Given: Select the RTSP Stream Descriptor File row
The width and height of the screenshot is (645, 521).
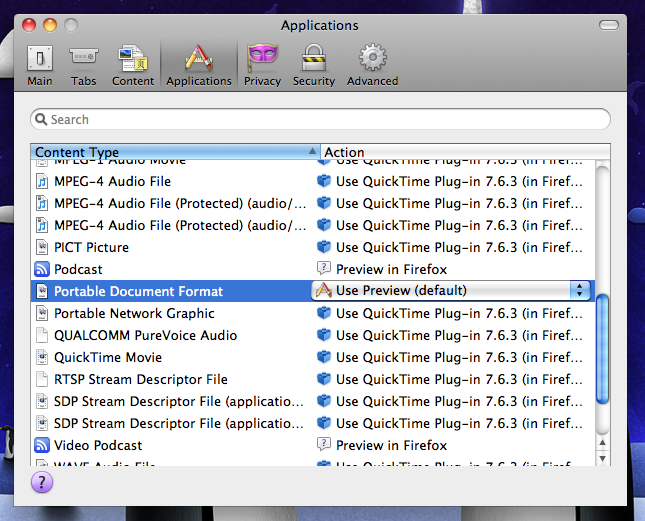Looking at the screenshot, I should [x=313, y=379].
